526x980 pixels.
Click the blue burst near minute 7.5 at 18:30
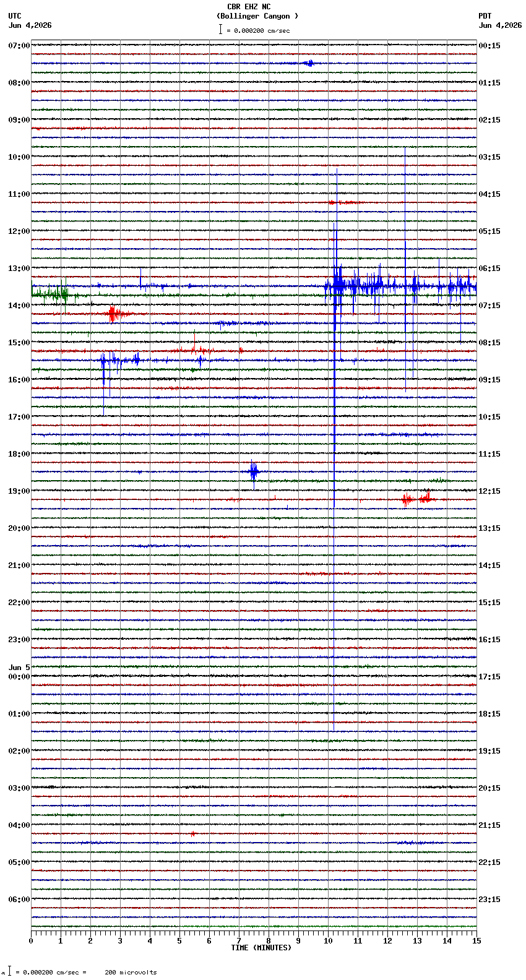pos(253,472)
